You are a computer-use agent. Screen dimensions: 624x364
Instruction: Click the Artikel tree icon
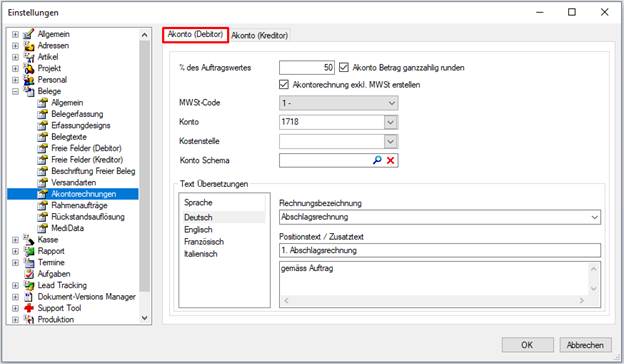(29, 57)
